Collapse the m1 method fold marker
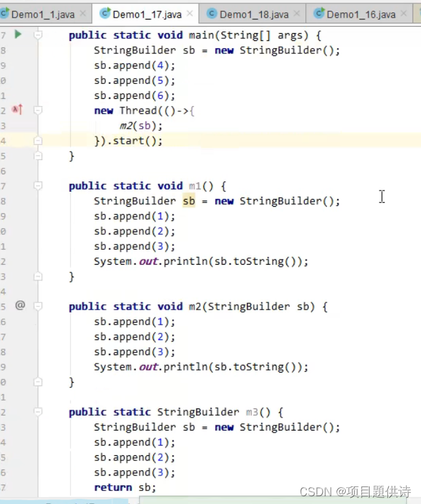The width and height of the screenshot is (421, 504). pos(38,185)
